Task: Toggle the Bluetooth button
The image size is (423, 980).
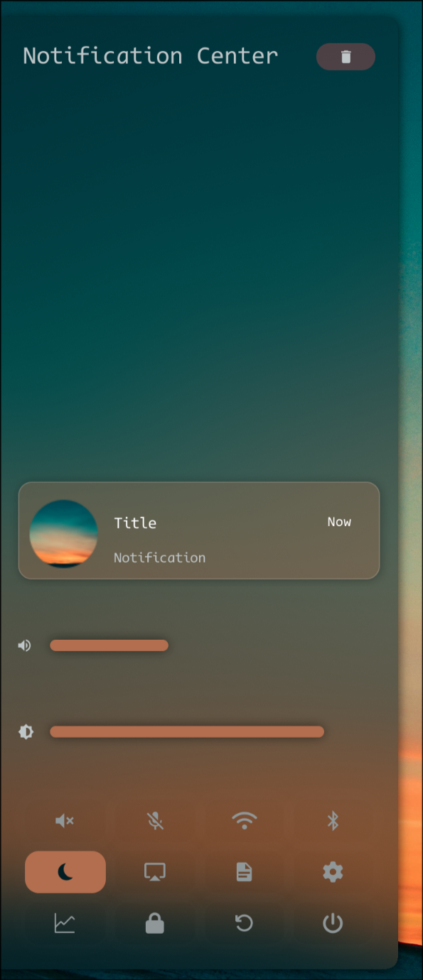Action: pyautogui.click(x=333, y=821)
